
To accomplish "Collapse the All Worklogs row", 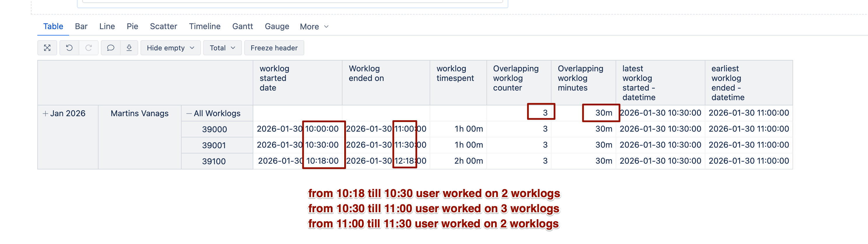I will (x=189, y=114).
